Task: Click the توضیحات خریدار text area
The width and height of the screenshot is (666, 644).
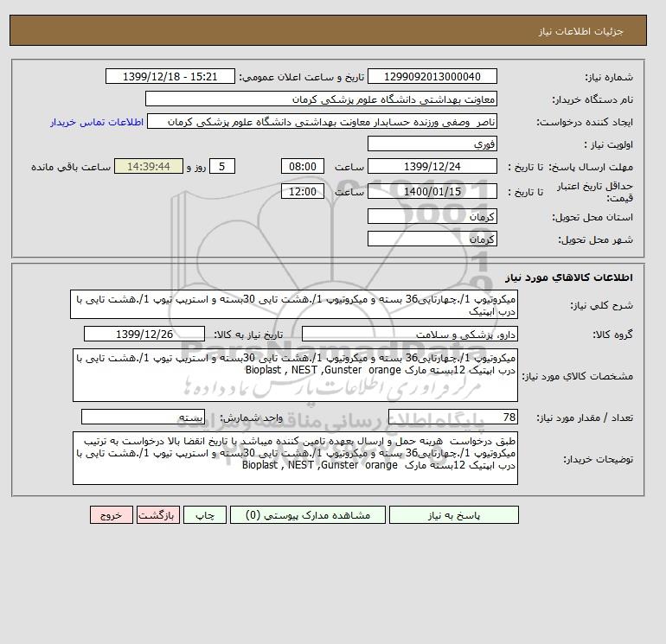Action: (x=295, y=458)
